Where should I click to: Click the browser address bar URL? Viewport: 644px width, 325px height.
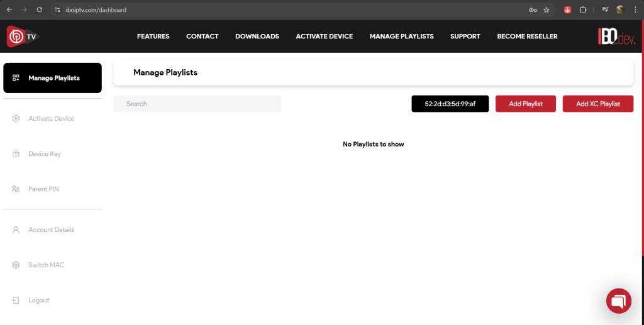click(x=96, y=10)
